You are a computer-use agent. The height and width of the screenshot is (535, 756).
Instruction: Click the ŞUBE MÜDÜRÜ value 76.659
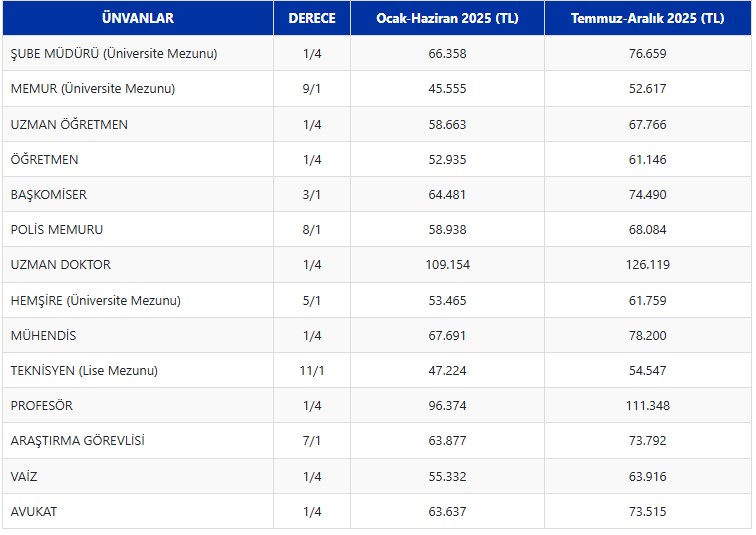coord(648,54)
